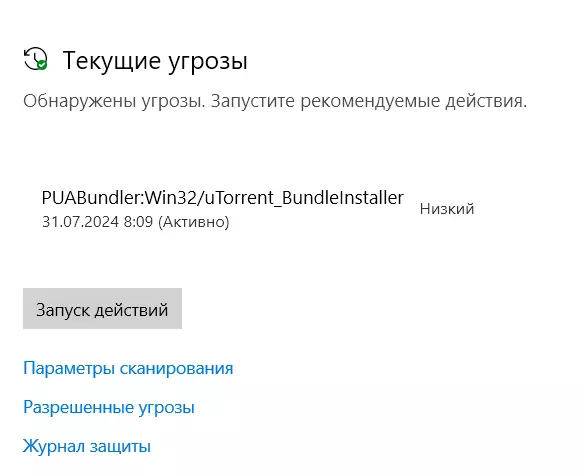584x476 pixels.
Task: Click the "Низкий" severity label
Action: pos(447,209)
